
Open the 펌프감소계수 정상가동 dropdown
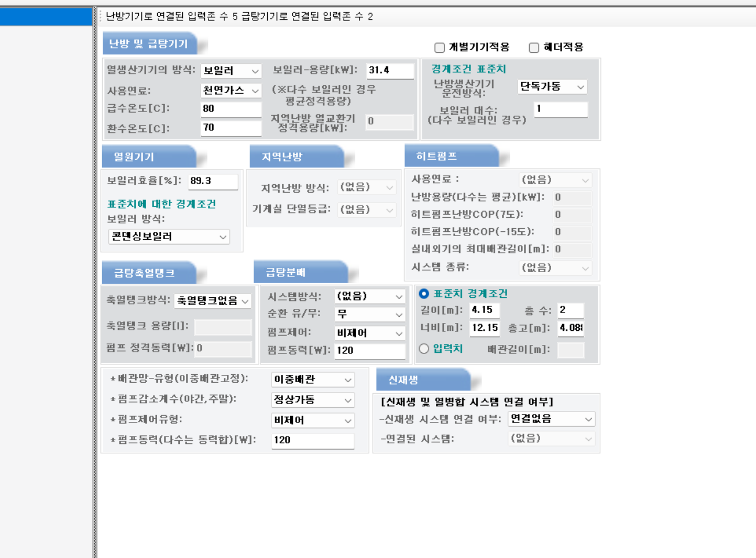point(313,400)
